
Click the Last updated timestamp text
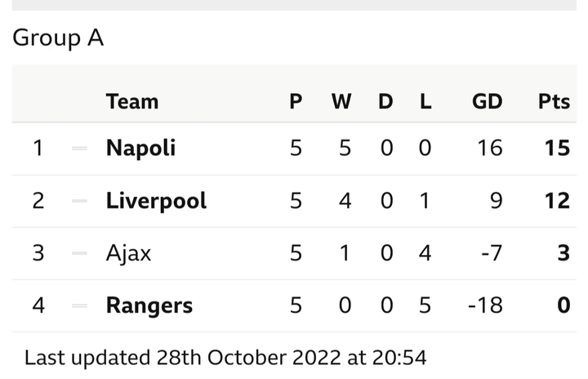(225, 358)
